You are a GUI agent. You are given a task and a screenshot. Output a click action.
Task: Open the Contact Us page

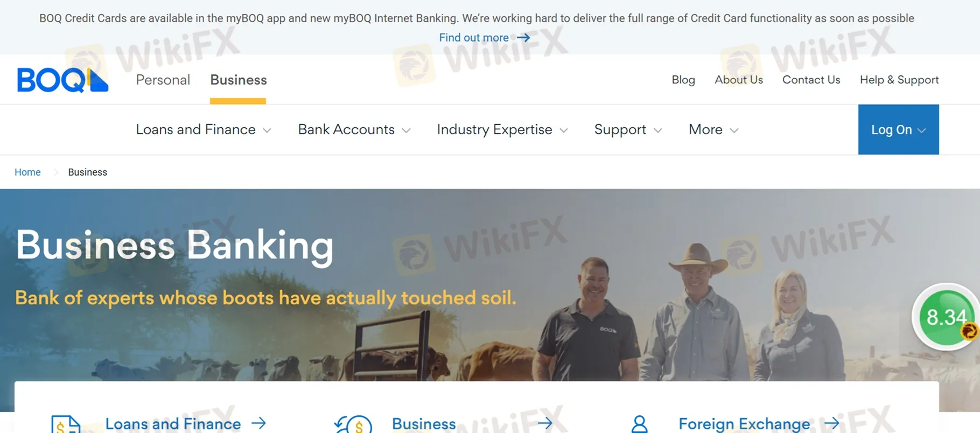[x=811, y=80]
